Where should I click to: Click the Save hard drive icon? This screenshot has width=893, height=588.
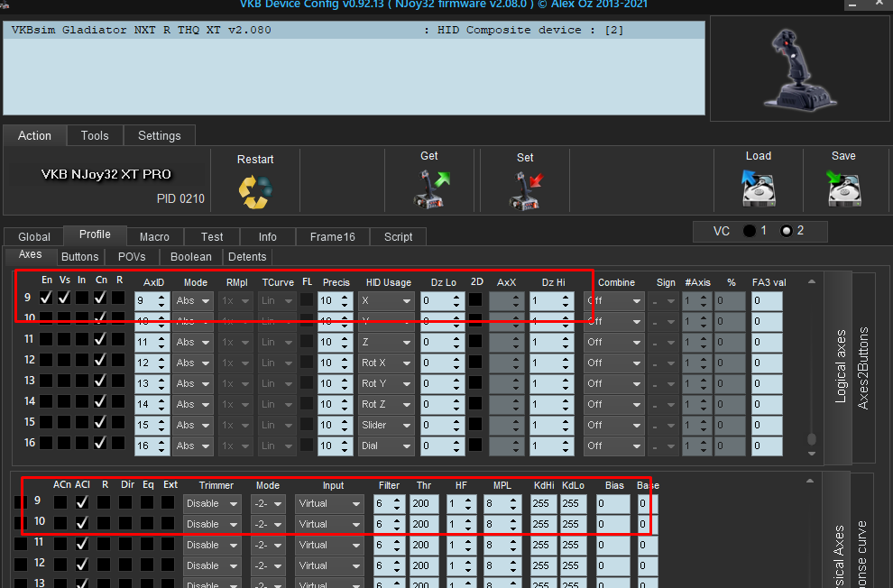pyautogui.click(x=843, y=188)
